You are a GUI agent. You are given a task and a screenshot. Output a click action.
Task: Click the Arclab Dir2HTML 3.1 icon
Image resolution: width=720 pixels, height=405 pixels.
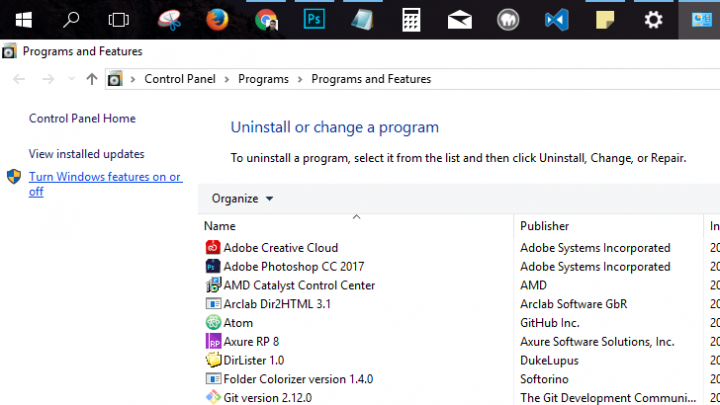pos(213,304)
